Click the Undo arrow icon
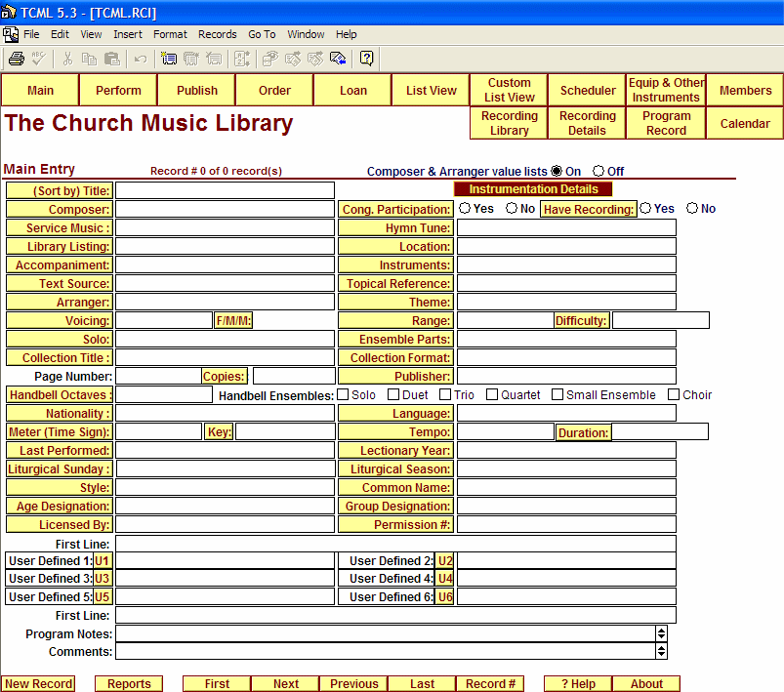Image resolution: width=784 pixels, height=692 pixels. [141, 59]
